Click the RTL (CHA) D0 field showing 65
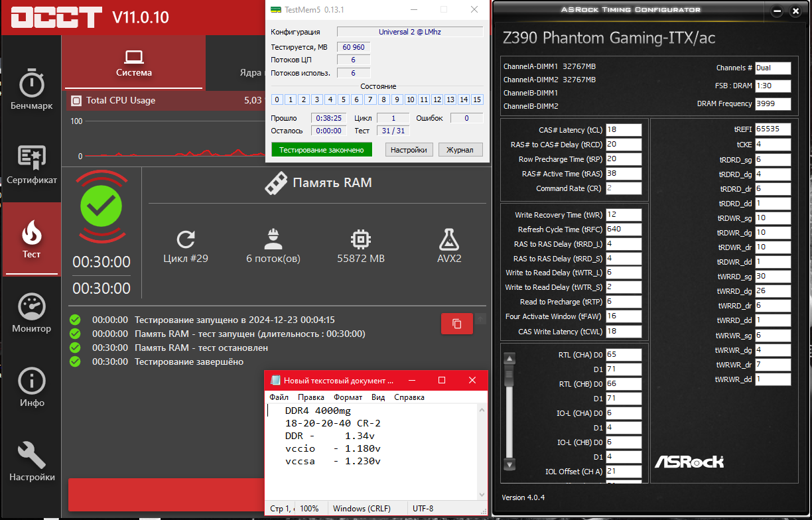Image resolution: width=812 pixels, height=520 pixels. coord(623,355)
